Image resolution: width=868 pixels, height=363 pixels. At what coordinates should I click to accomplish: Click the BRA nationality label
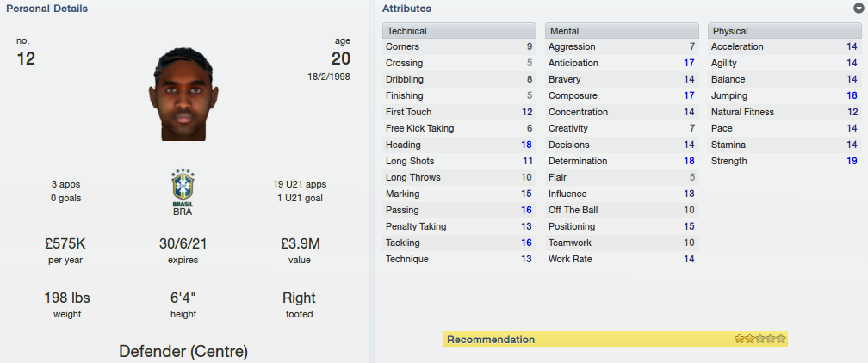183,212
